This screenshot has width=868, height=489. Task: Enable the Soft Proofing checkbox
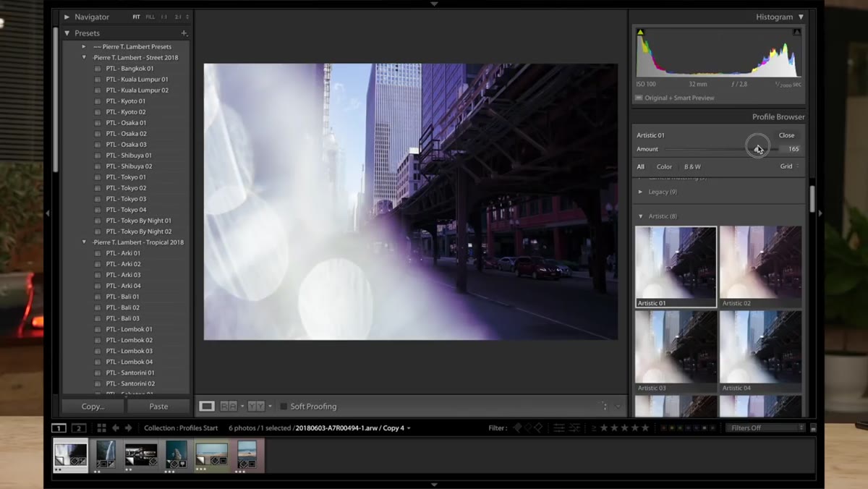(x=284, y=407)
